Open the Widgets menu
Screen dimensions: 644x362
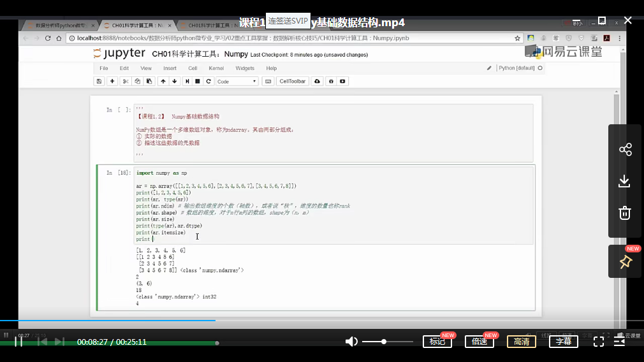pyautogui.click(x=245, y=68)
